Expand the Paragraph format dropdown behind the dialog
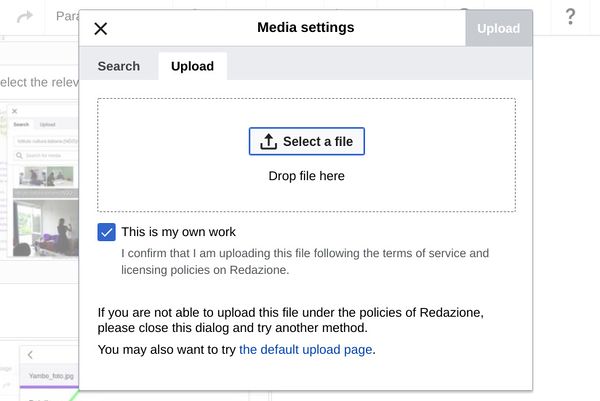 click(66, 16)
